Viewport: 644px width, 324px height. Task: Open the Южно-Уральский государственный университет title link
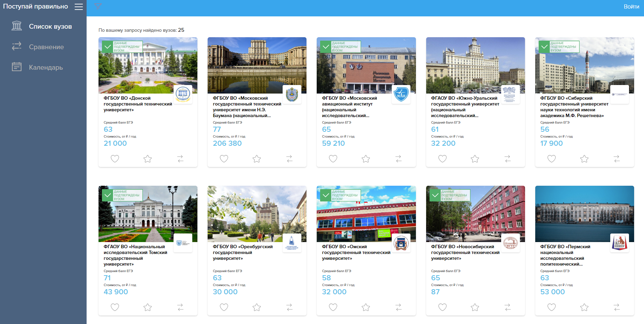click(465, 107)
